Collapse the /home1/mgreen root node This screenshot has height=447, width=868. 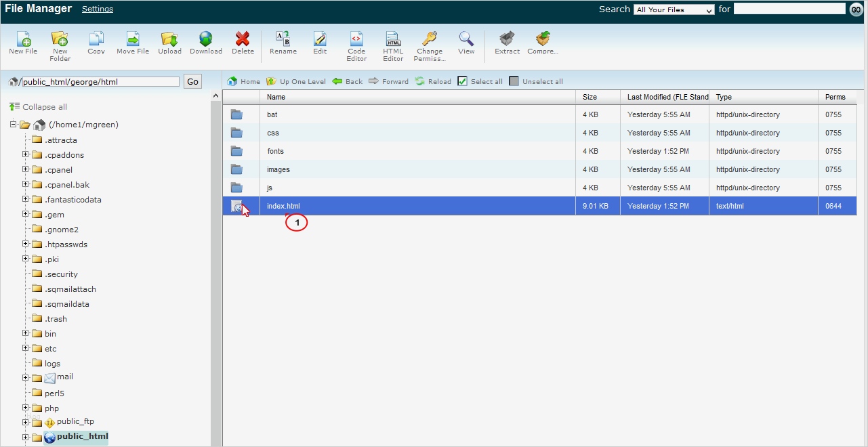click(14, 124)
